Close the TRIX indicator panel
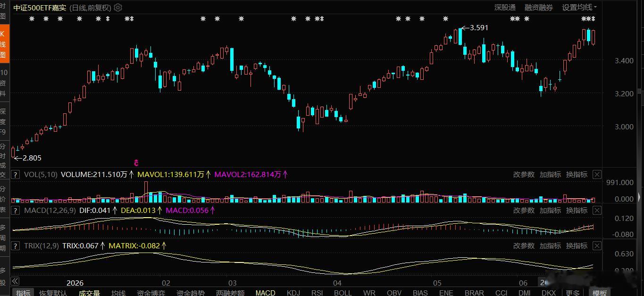Screen dimensions: 644x296 (597, 245)
